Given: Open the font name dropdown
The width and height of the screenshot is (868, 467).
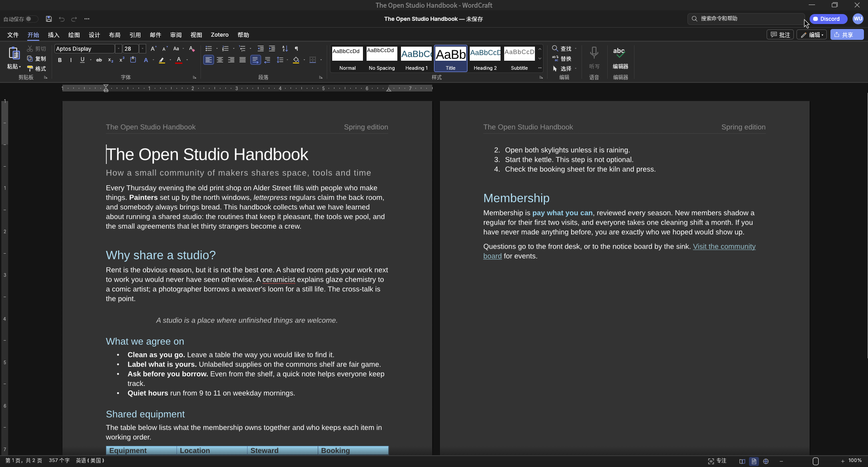Looking at the screenshot, I should coord(119,48).
